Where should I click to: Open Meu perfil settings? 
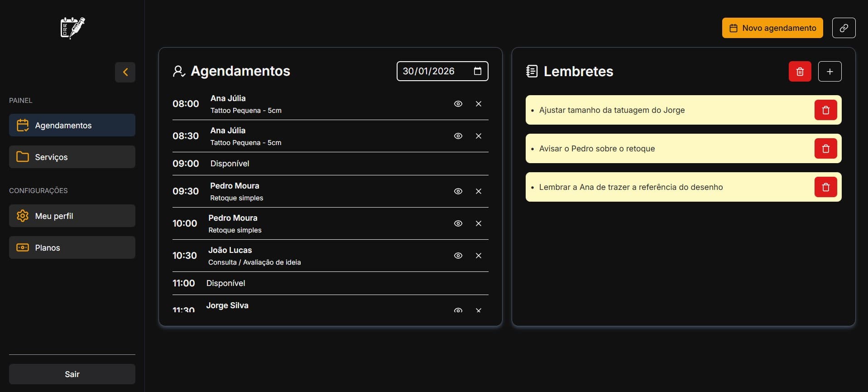72,216
